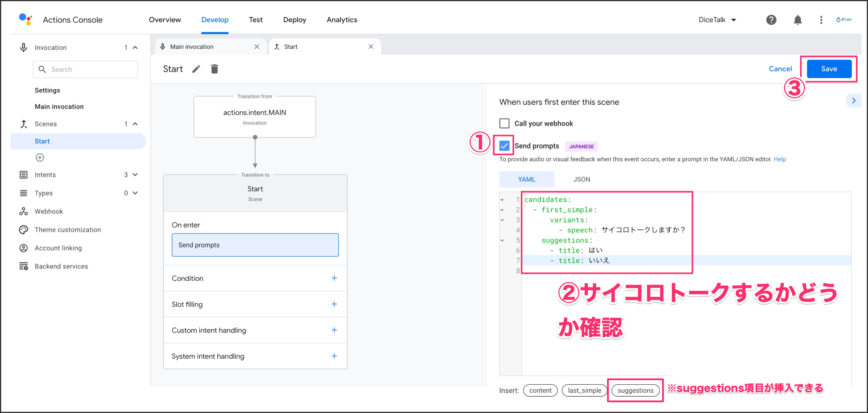The height and width of the screenshot is (413, 868).
Task: Open the Deploy tab
Action: (295, 19)
